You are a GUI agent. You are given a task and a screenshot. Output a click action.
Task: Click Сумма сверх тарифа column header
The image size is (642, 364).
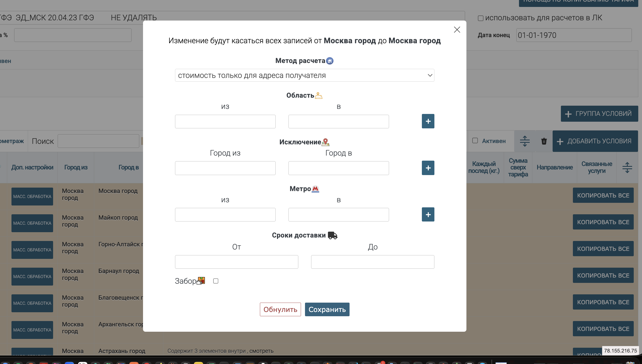pyautogui.click(x=518, y=167)
